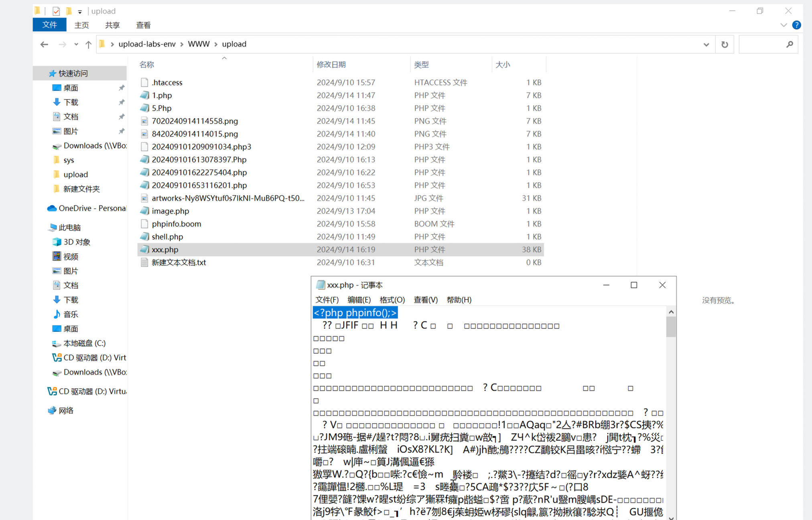Click the properties checkmark icon in title bar
This screenshot has width=812, height=520.
[56, 11]
